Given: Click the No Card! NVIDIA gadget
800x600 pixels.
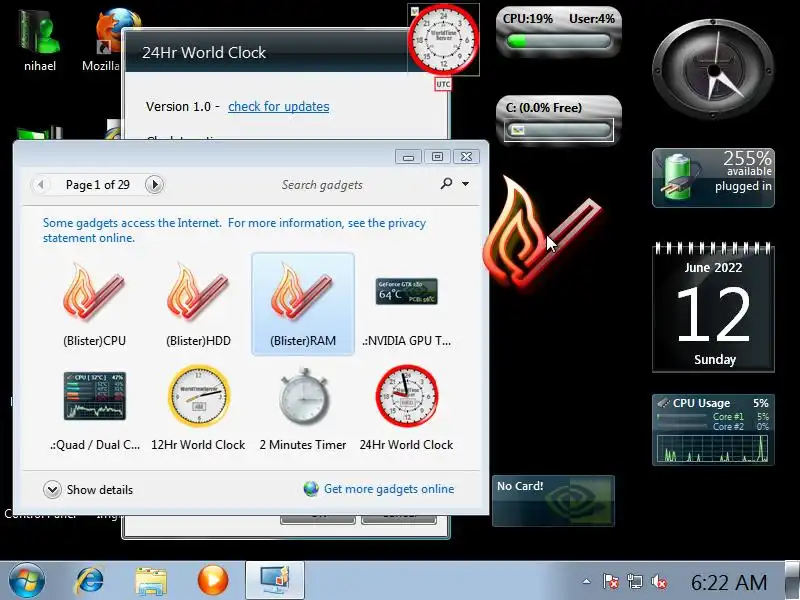Looking at the screenshot, I should [553, 501].
